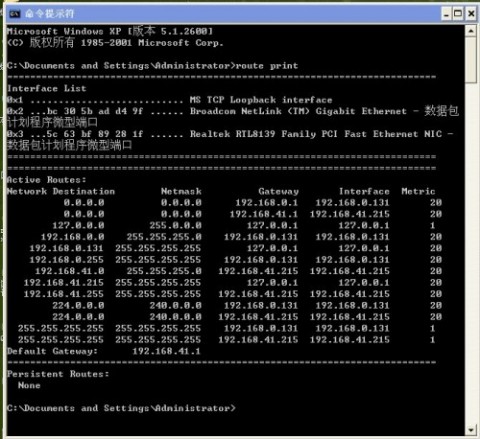Click the 0x3 interface index
480x439 pixels.
tap(15, 134)
